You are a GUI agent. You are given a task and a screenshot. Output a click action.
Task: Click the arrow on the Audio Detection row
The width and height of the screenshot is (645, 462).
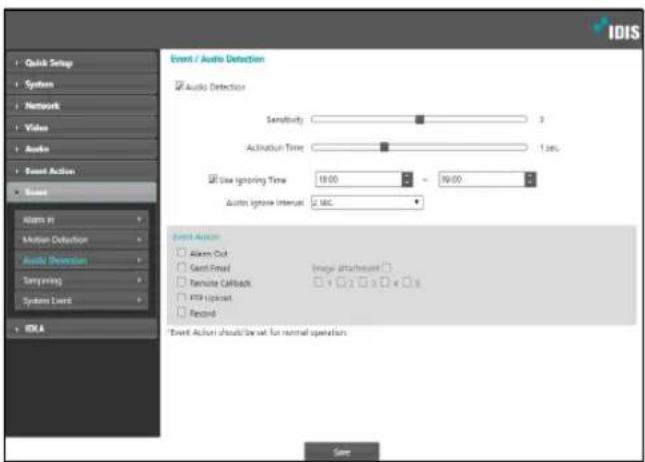pos(139,260)
